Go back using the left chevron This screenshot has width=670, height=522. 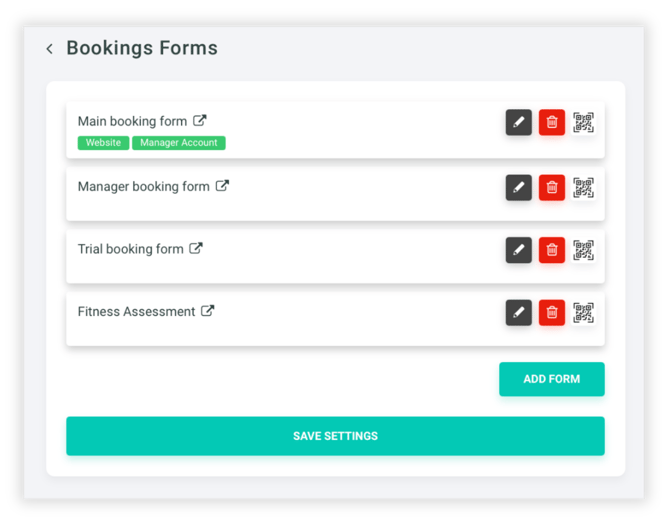50,49
